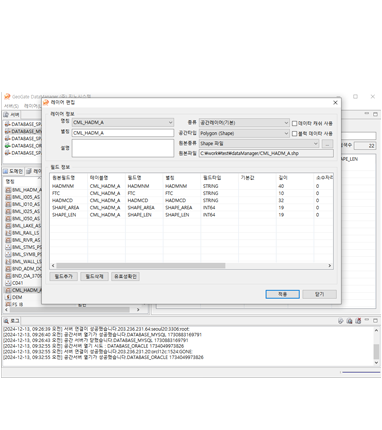Toggle the 블럭 데이터 사용 checkbox
The image size is (382, 430).
[x=294, y=134]
